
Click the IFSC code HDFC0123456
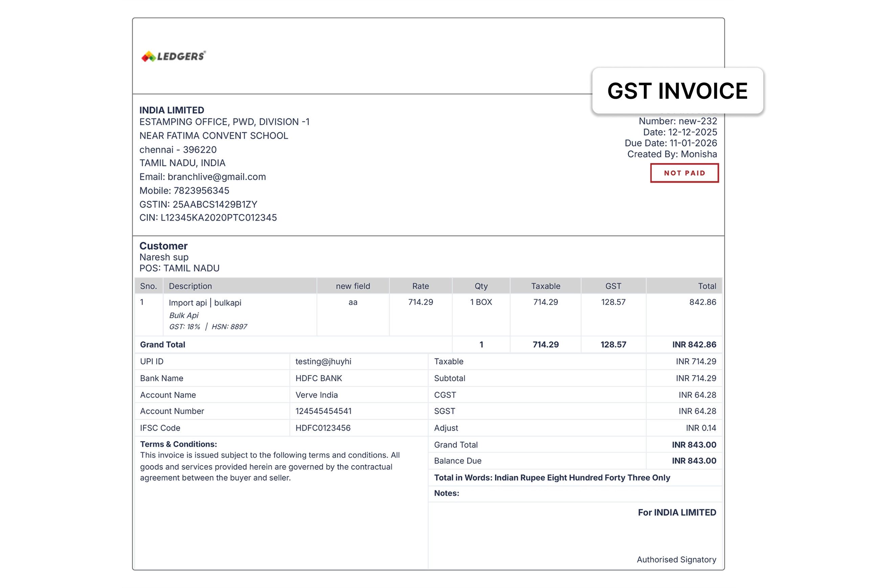click(323, 428)
